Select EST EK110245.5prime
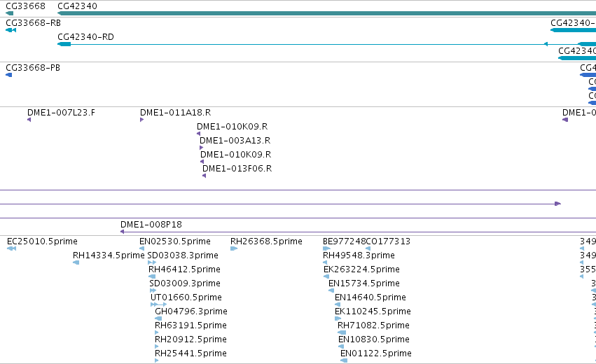 (x=373, y=311)
